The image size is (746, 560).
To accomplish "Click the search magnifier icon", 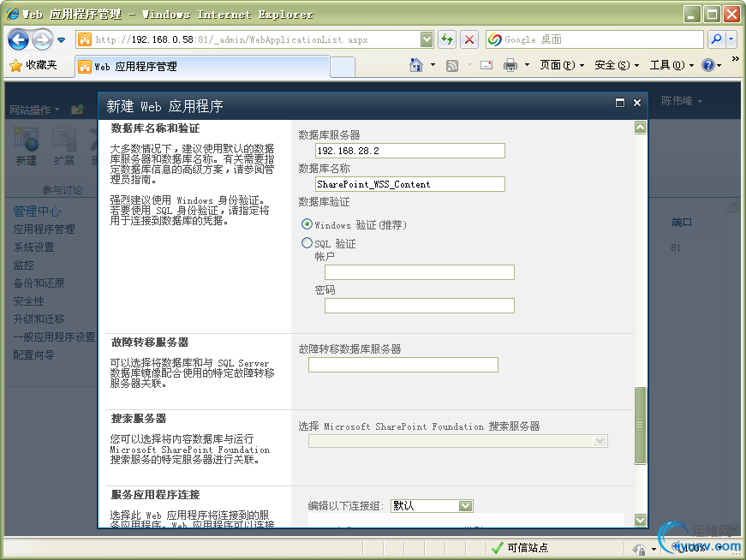I will click(717, 39).
